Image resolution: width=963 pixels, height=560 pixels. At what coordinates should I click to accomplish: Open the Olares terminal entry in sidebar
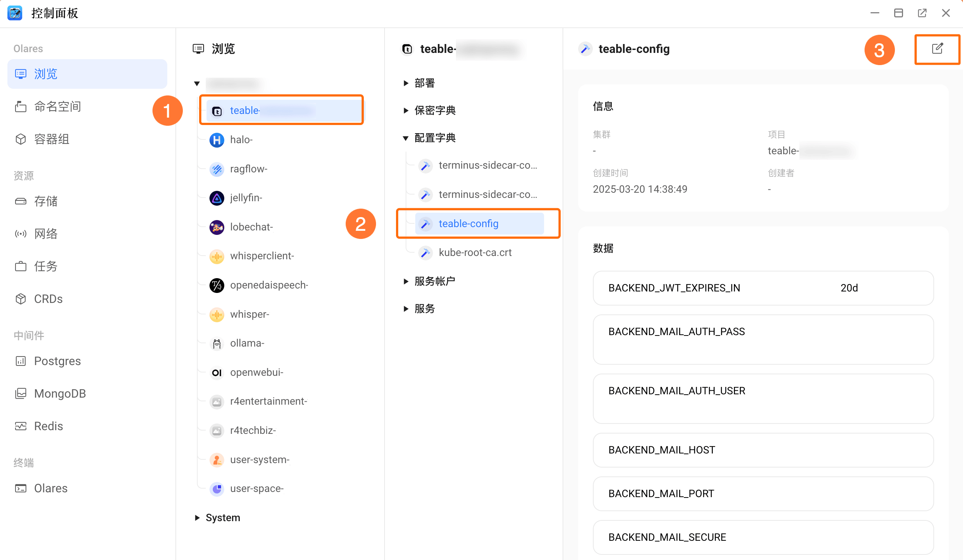(50, 488)
